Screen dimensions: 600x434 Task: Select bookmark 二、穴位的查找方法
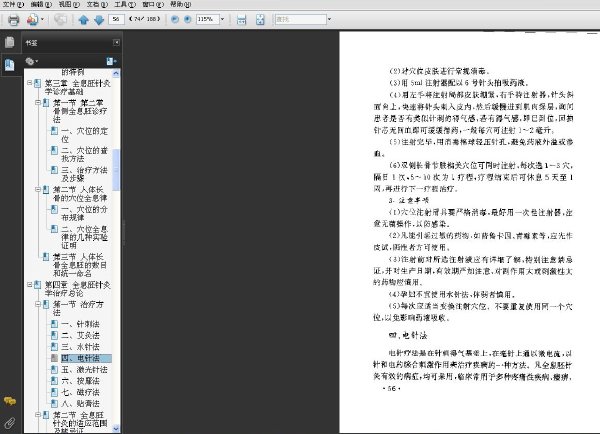coord(85,154)
